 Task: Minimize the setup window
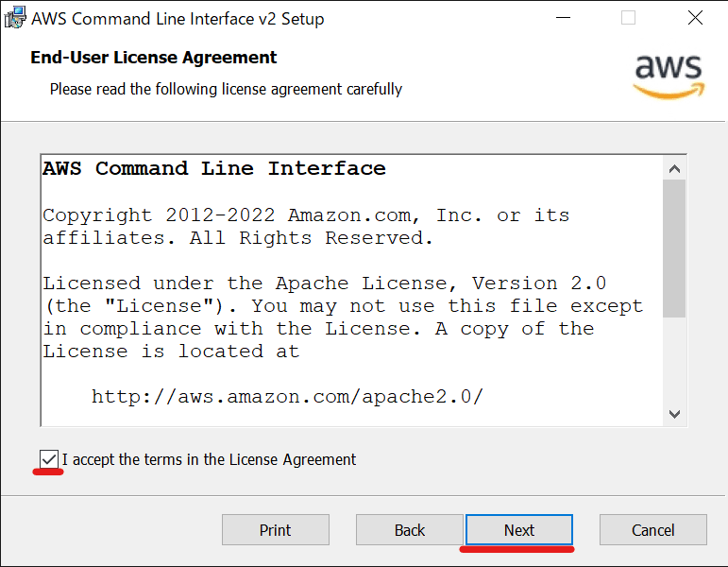pos(563,18)
